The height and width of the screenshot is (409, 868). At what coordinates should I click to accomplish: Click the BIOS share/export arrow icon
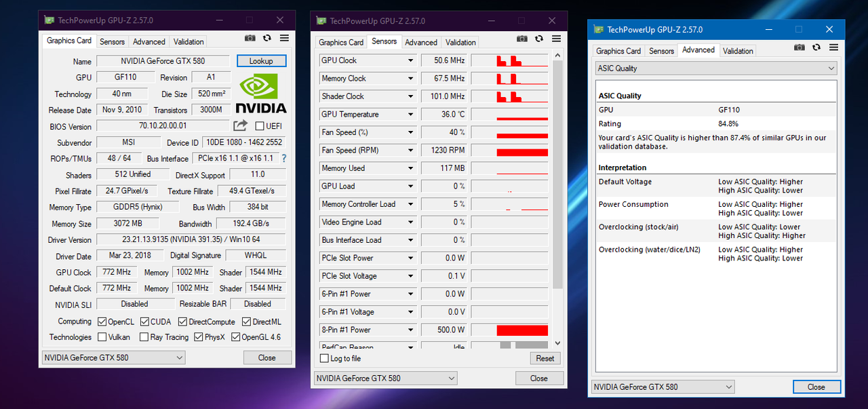(240, 125)
